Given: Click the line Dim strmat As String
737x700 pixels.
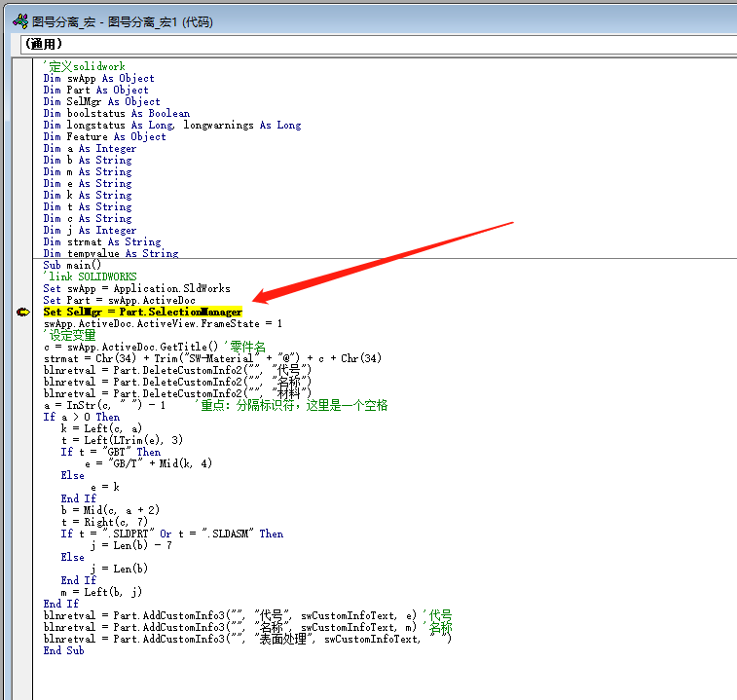Looking at the screenshot, I should pos(102,242).
